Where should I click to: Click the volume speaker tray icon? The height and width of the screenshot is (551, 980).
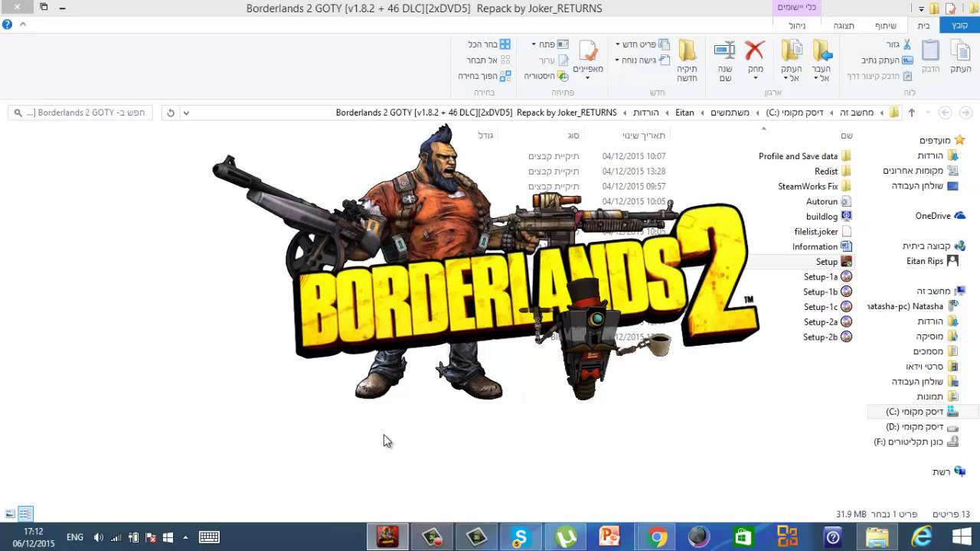point(98,537)
